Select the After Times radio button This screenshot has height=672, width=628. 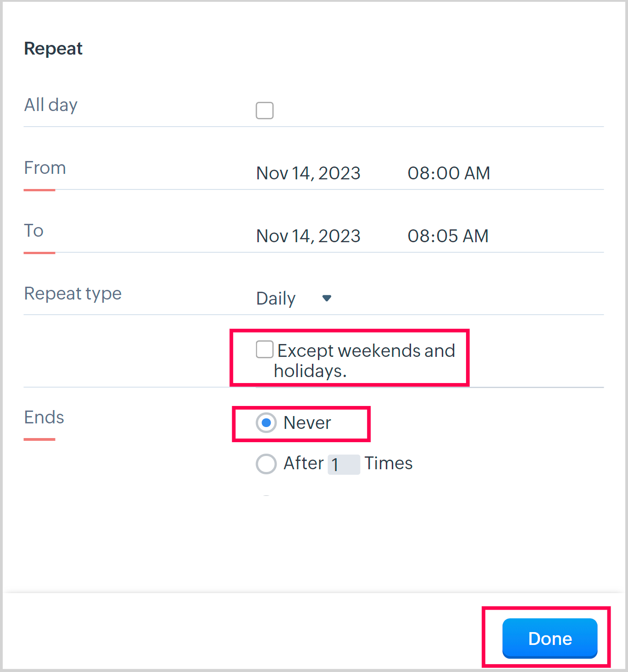point(266,464)
